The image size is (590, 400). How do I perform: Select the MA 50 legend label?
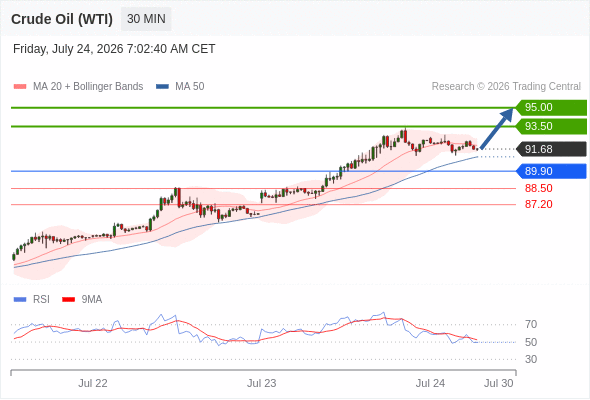click(190, 87)
